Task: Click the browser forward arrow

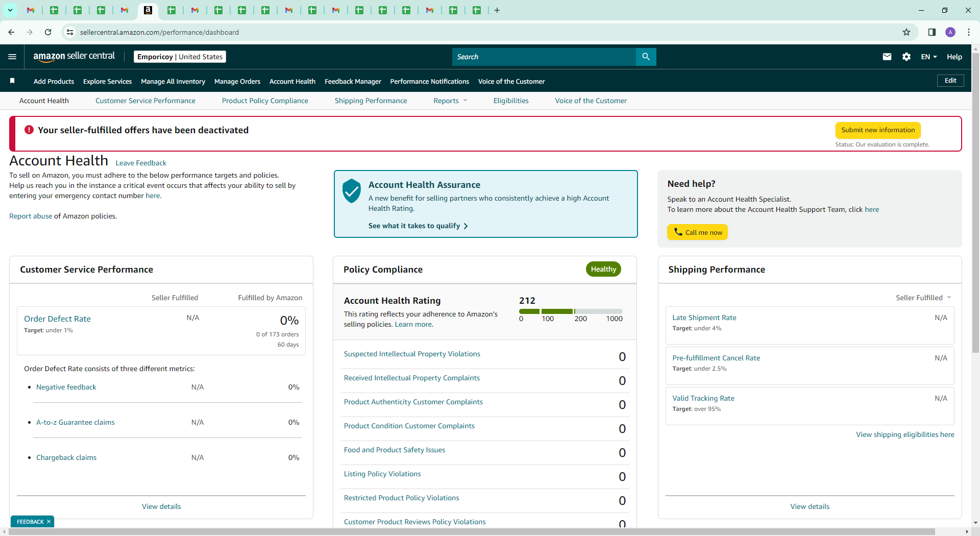Action: point(30,32)
